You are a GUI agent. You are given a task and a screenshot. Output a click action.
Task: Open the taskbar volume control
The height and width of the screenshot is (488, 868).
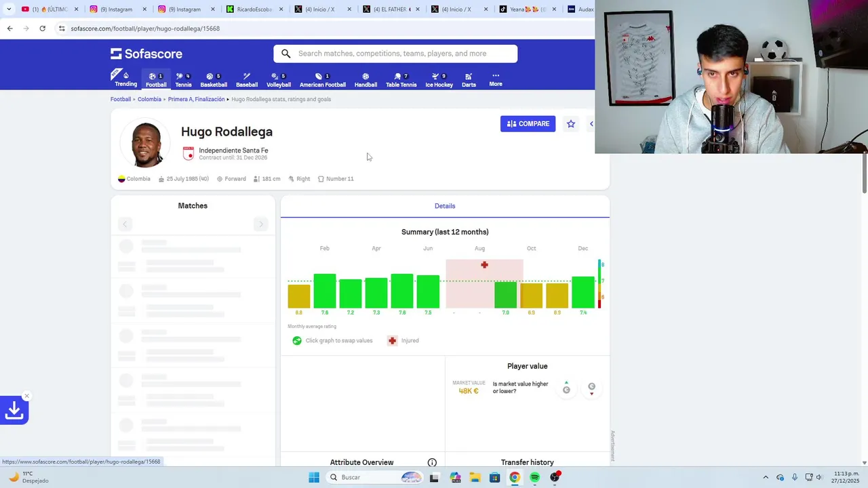pyautogui.click(x=820, y=477)
